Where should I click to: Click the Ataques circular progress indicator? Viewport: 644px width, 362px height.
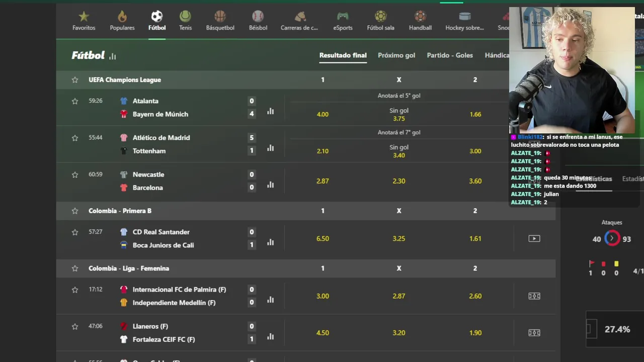tap(612, 238)
